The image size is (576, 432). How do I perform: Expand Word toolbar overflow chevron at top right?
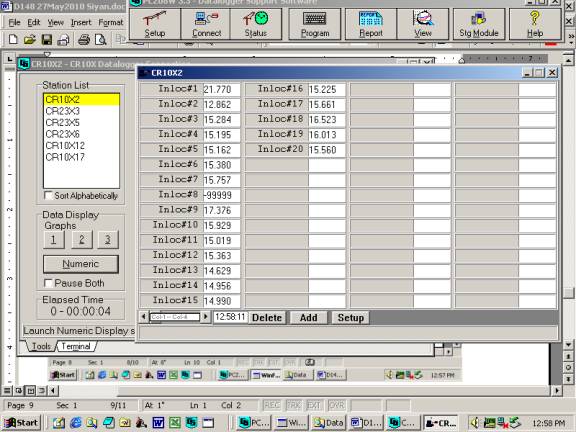[x=571, y=37]
